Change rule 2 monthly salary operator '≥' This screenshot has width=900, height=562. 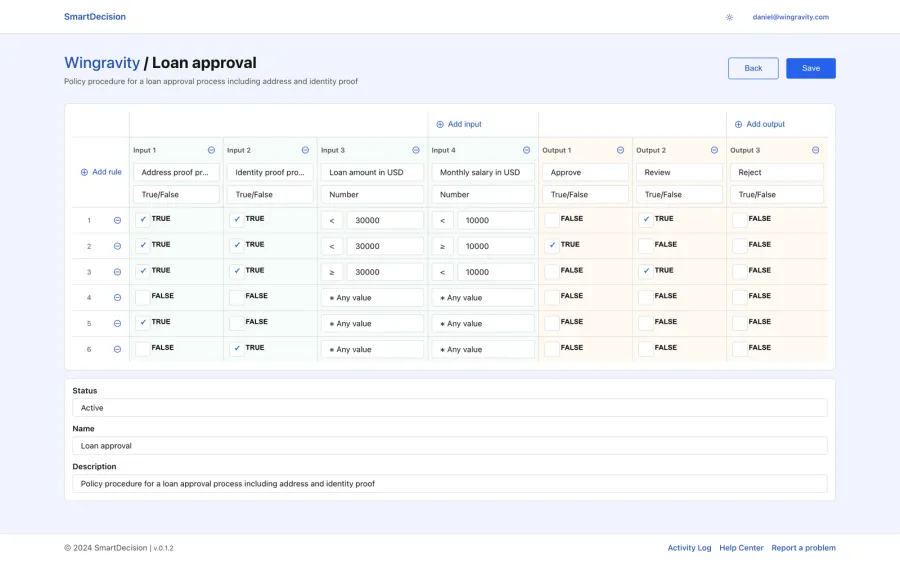(x=443, y=246)
